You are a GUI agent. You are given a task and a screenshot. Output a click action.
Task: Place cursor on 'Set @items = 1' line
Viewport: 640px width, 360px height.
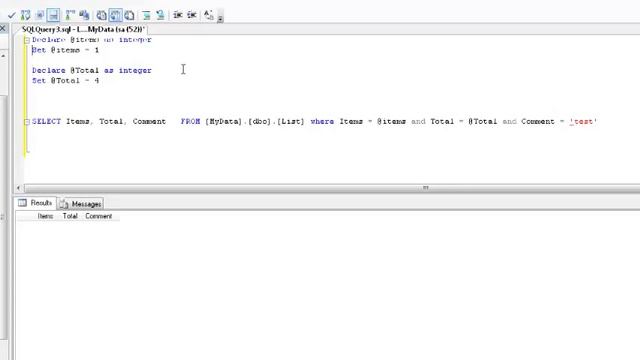coord(65,50)
